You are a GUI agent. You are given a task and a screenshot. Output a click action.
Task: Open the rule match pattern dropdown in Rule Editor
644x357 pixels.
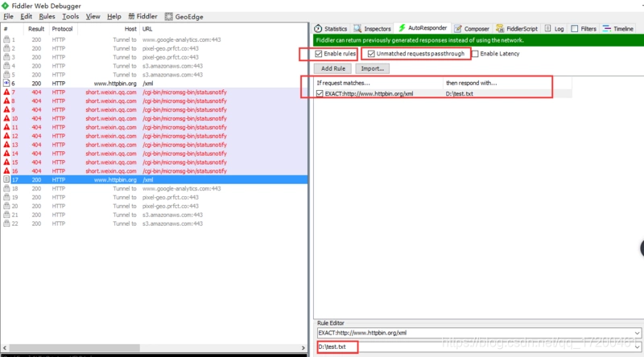pos(637,333)
